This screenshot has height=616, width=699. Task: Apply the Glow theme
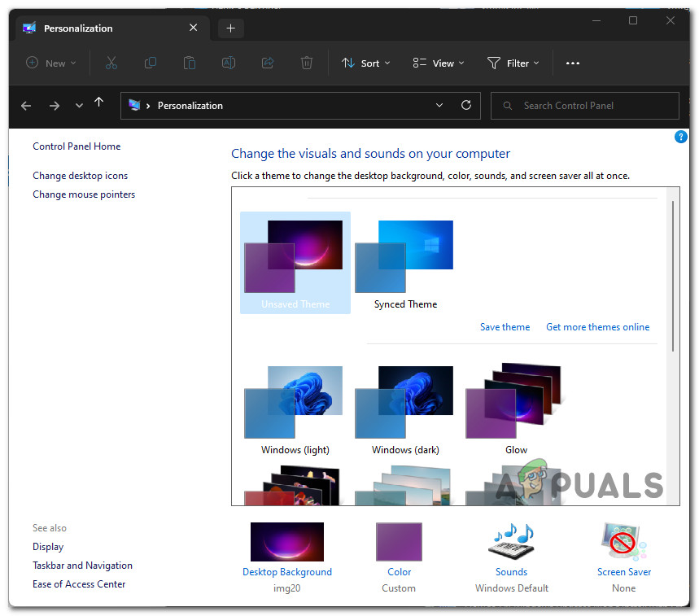515,408
